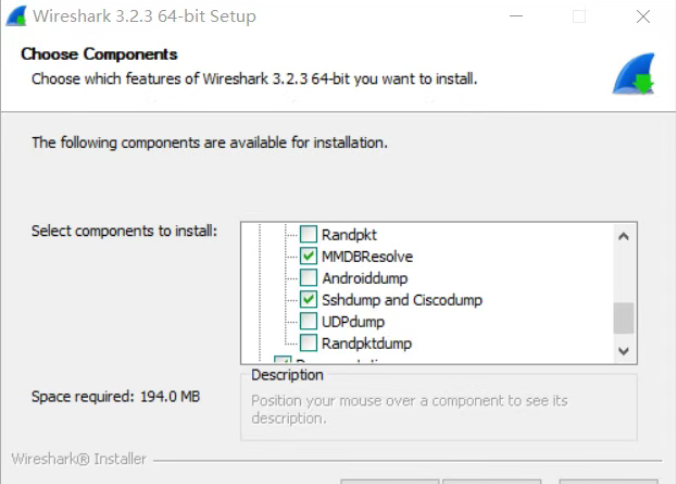Click the 'Choose Components' heading
This screenshot has width=676, height=484.
coord(99,54)
